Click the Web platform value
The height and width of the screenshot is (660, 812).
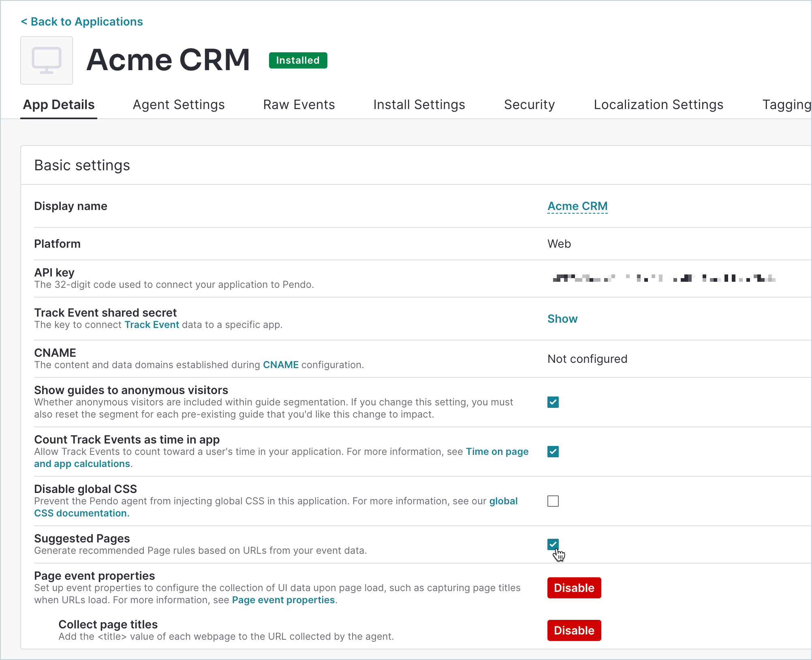coord(559,244)
